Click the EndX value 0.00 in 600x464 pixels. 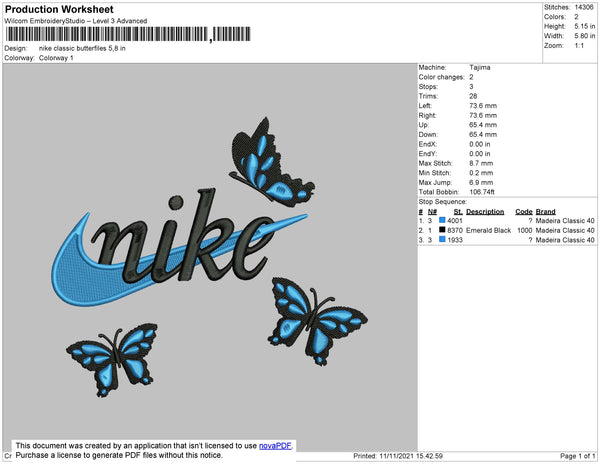(x=480, y=144)
